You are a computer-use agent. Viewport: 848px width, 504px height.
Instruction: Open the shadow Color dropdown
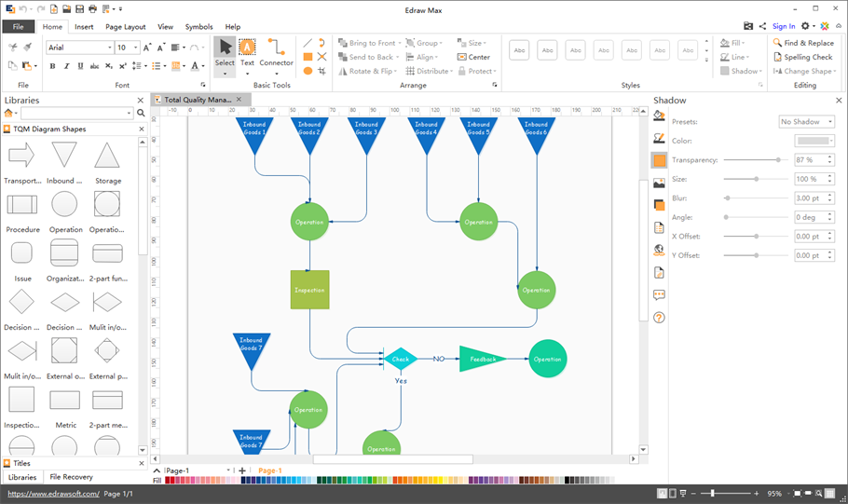[814, 141]
